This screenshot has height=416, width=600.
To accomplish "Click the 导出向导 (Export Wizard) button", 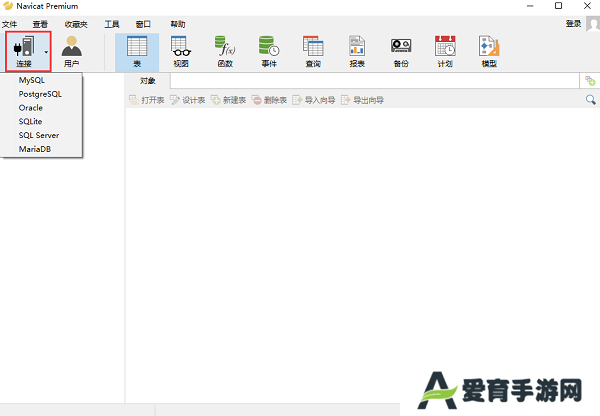I will coord(362,100).
